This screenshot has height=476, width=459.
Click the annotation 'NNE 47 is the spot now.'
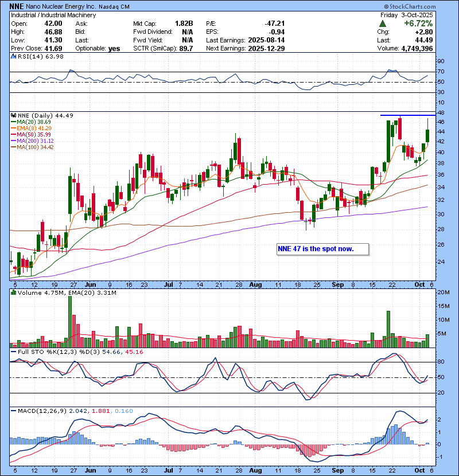[x=322, y=249]
